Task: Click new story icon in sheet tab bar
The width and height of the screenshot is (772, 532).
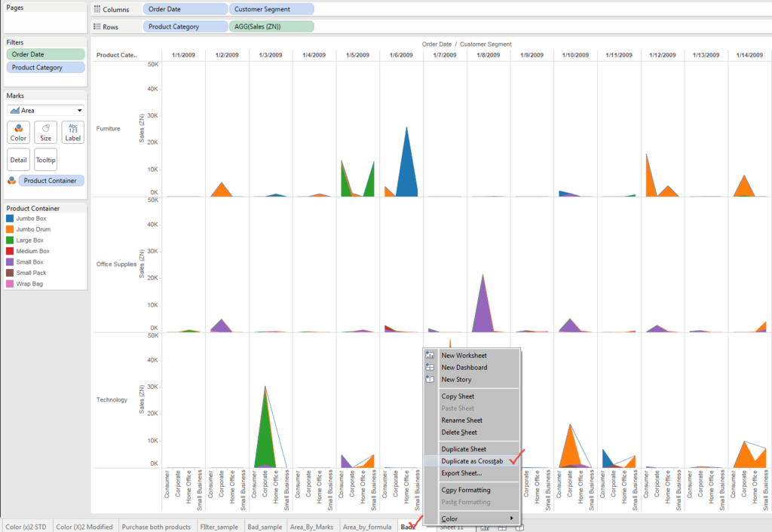Action: 519,527
